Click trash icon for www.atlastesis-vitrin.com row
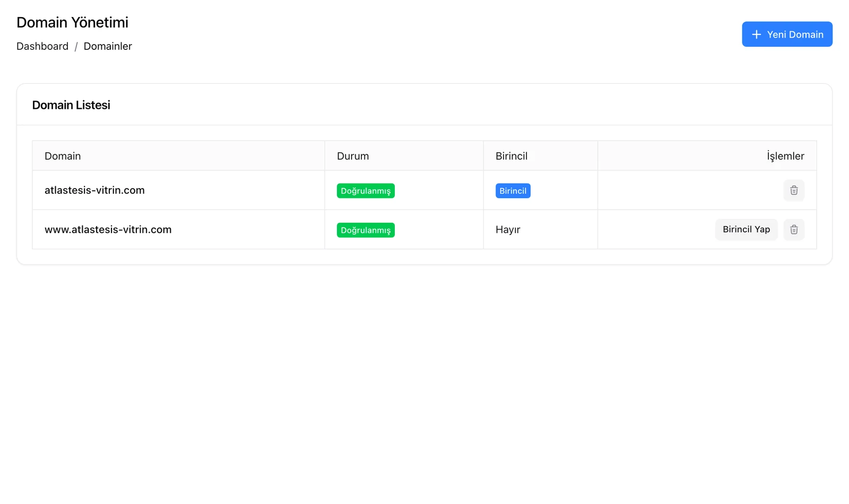The height and width of the screenshot is (504, 849). pyautogui.click(x=794, y=230)
